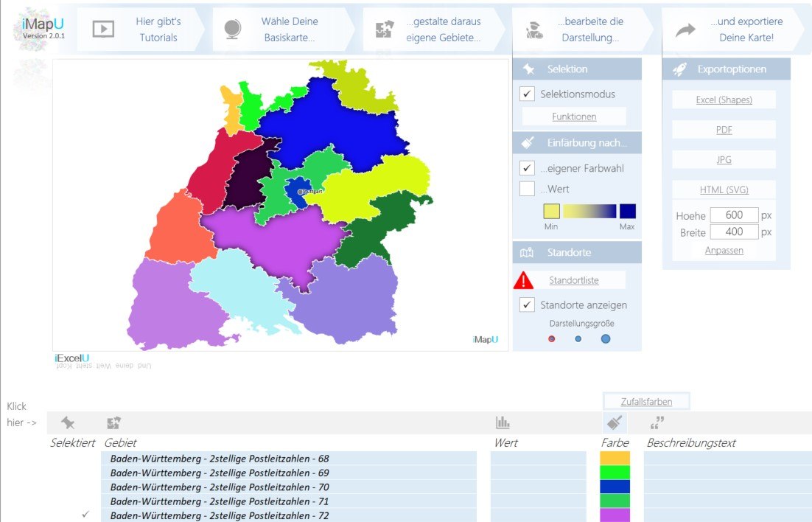Click the paintbrush icon above Farbe column
812x522 pixels.
615,422
